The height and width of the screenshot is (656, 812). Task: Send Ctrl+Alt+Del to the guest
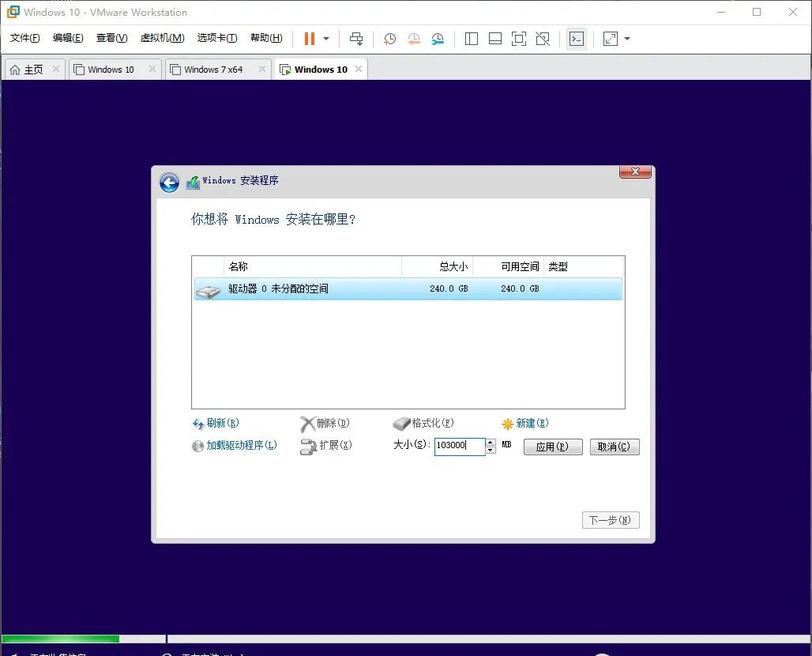coord(356,39)
